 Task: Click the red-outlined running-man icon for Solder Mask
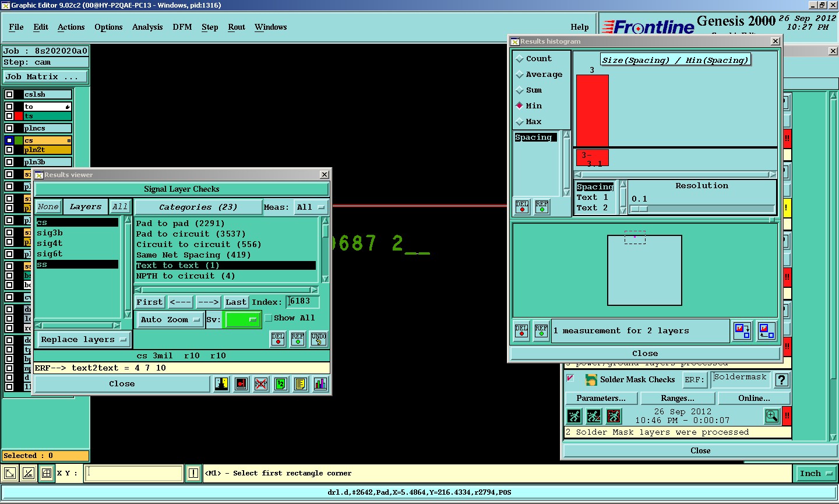(614, 416)
